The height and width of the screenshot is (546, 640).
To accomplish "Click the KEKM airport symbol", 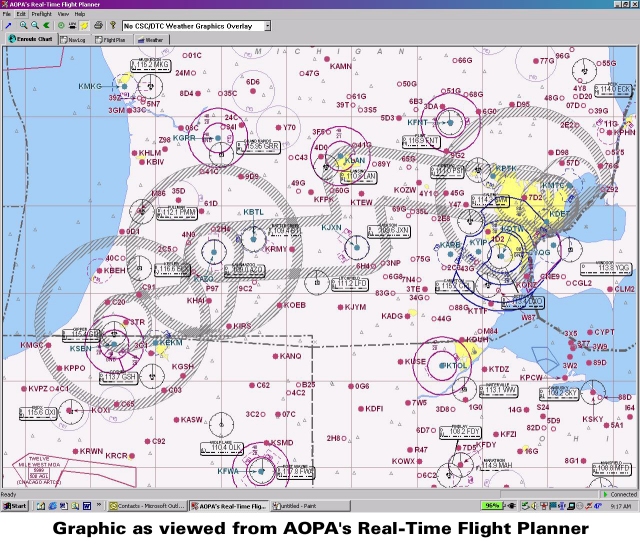I will [x=156, y=343].
